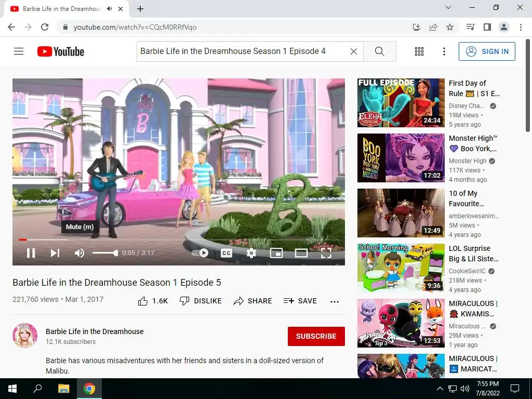Go back with browser back arrow
Viewport: 532px width, 399px height.
[11, 27]
